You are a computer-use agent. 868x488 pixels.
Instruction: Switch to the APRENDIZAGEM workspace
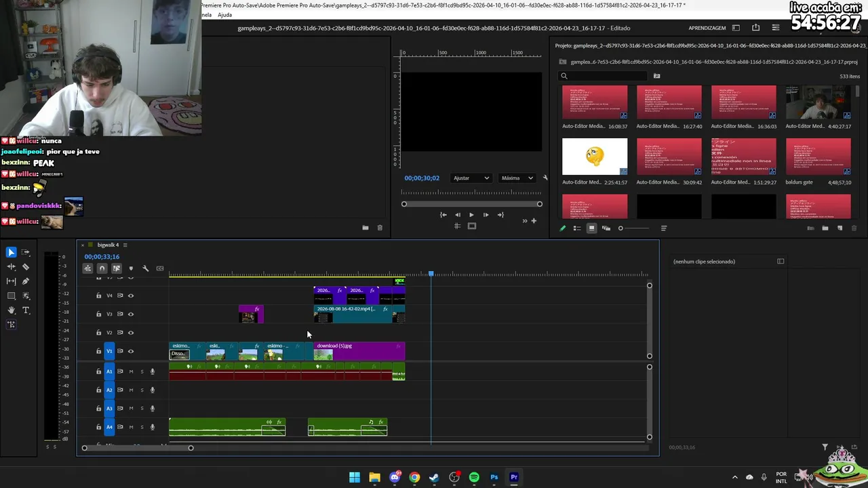[707, 28]
